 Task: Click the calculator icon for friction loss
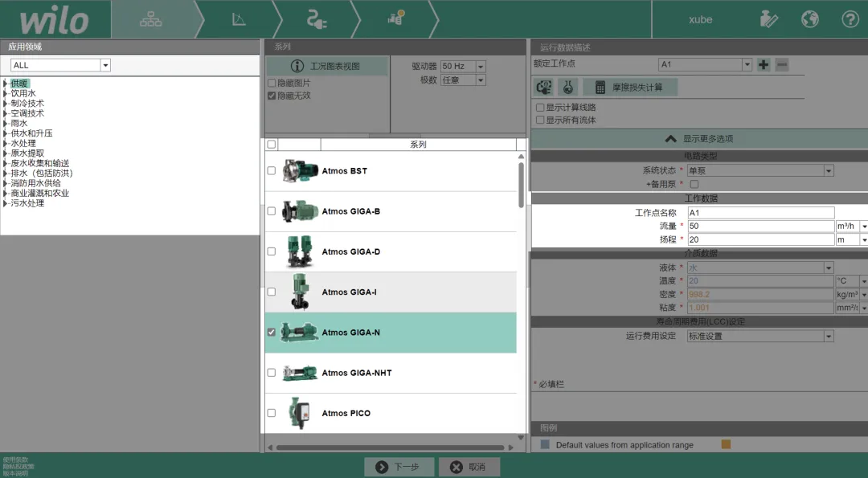[600, 88]
